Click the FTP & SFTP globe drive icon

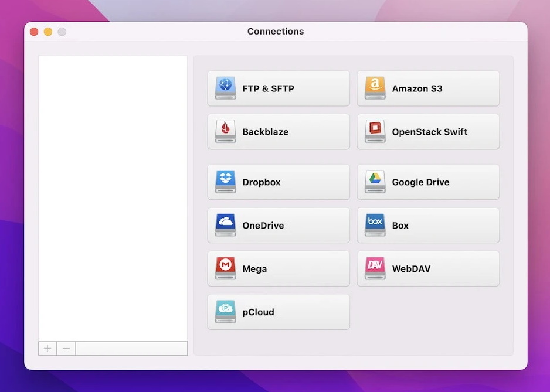[225, 88]
